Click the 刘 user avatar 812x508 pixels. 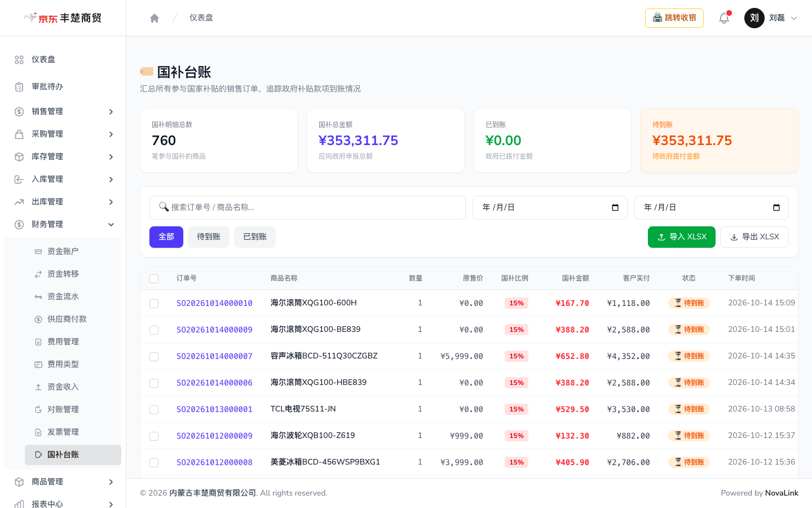(754, 18)
